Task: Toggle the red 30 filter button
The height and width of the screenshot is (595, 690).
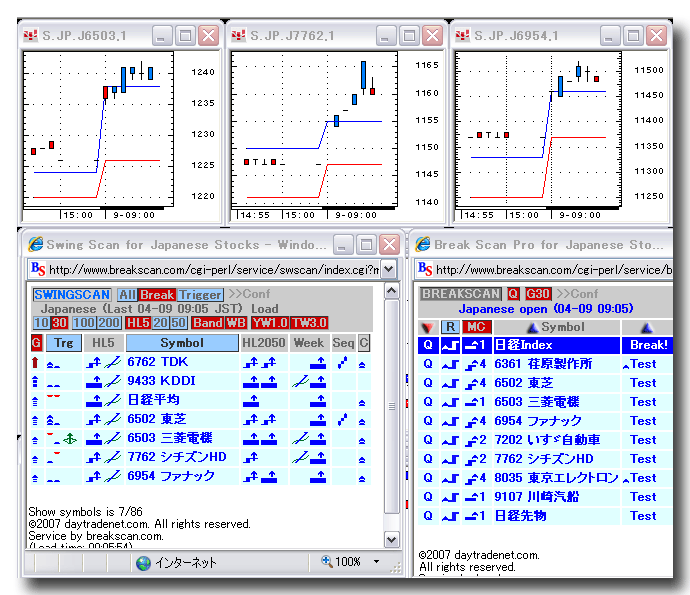Action: pyautogui.click(x=59, y=323)
